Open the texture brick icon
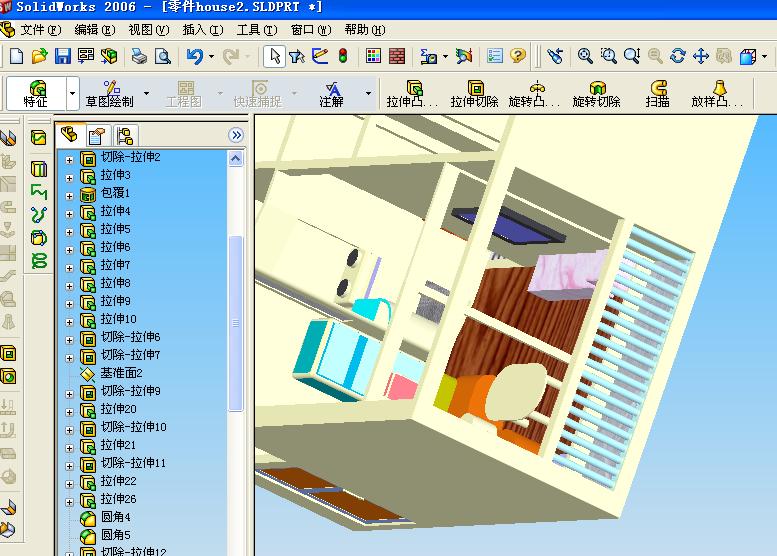Image resolution: width=777 pixels, height=556 pixels. [397, 56]
